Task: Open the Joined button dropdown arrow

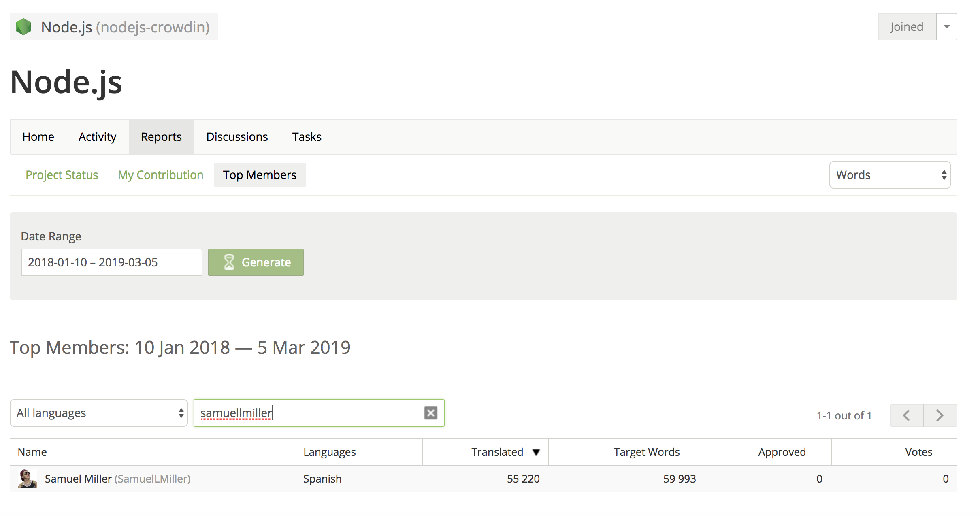Action: click(x=947, y=27)
